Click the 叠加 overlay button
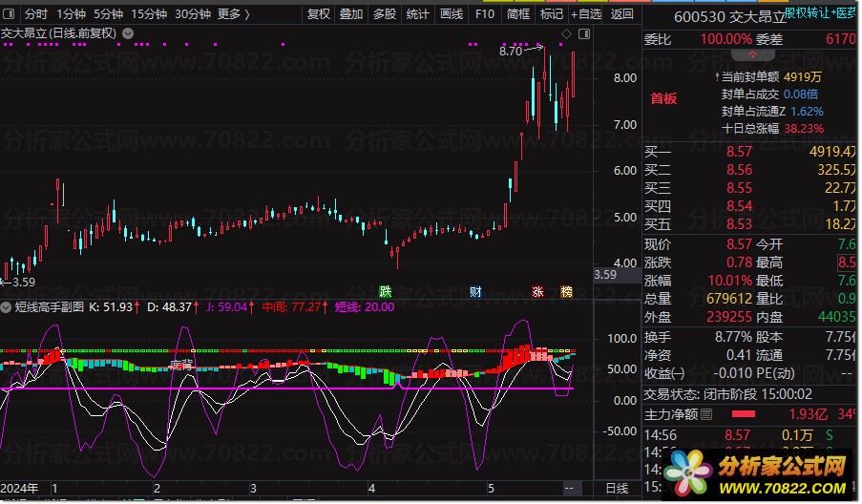The image size is (862, 504). (x=350, y=13)
